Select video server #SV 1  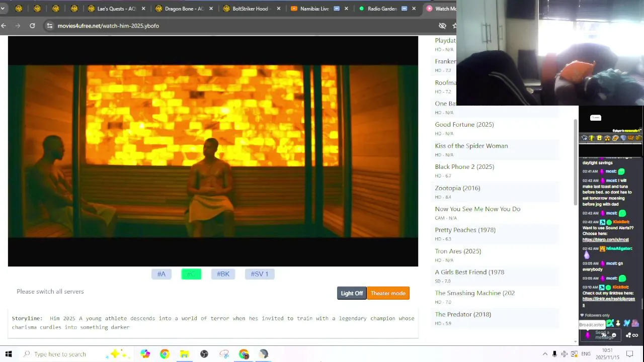[x=260, y=274]
